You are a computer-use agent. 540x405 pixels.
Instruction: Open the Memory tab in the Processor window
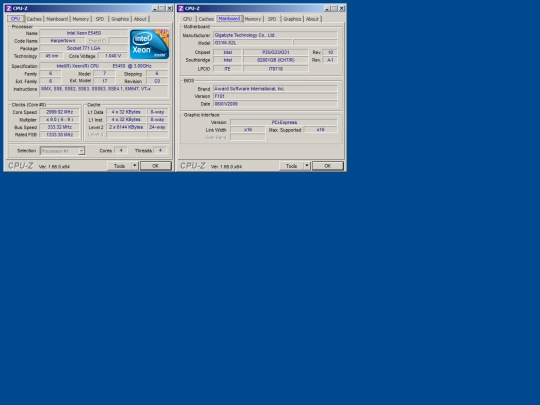coord(81,19)
